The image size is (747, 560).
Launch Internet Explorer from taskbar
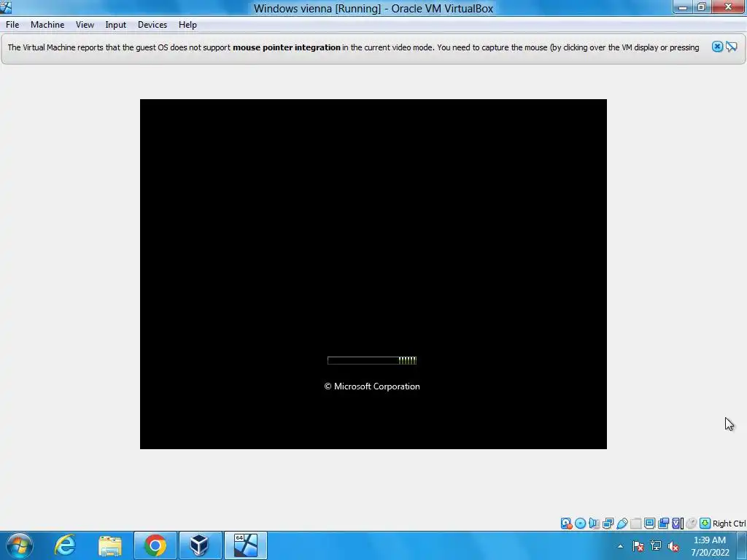click(65, 545)
